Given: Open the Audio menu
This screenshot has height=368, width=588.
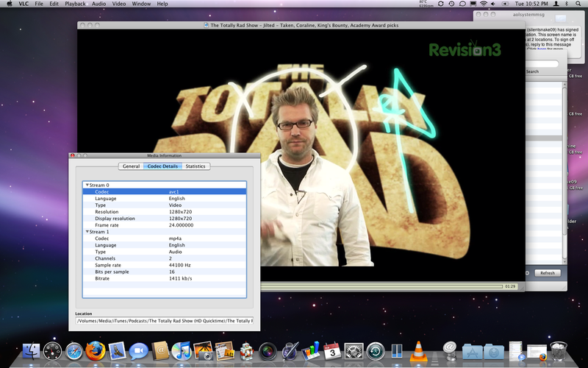Looking at the screenshot, I should coord(98,4).
